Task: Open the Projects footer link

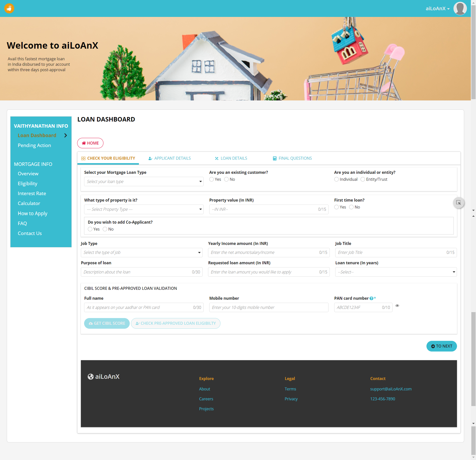Action: click(x=206, y=409)
